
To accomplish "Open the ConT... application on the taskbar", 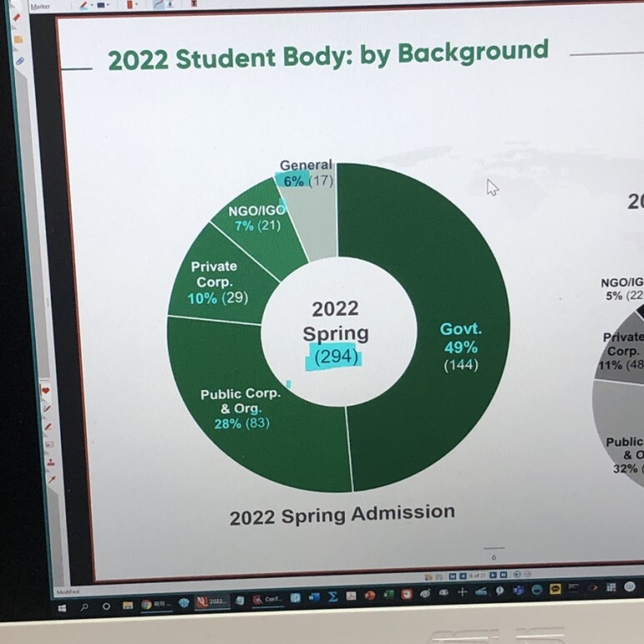I will [x=268, y=600].
